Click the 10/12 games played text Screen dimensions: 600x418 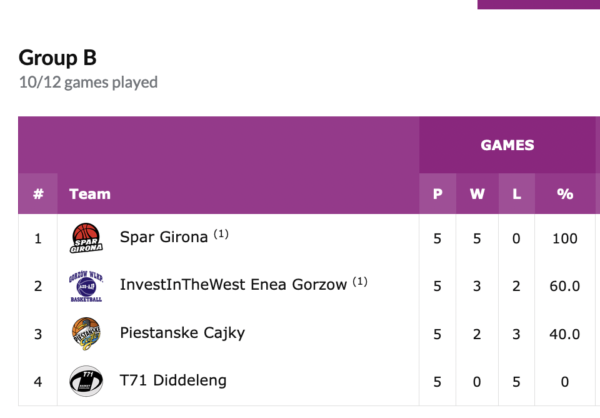pyautogui.click(x=88, y=82)
